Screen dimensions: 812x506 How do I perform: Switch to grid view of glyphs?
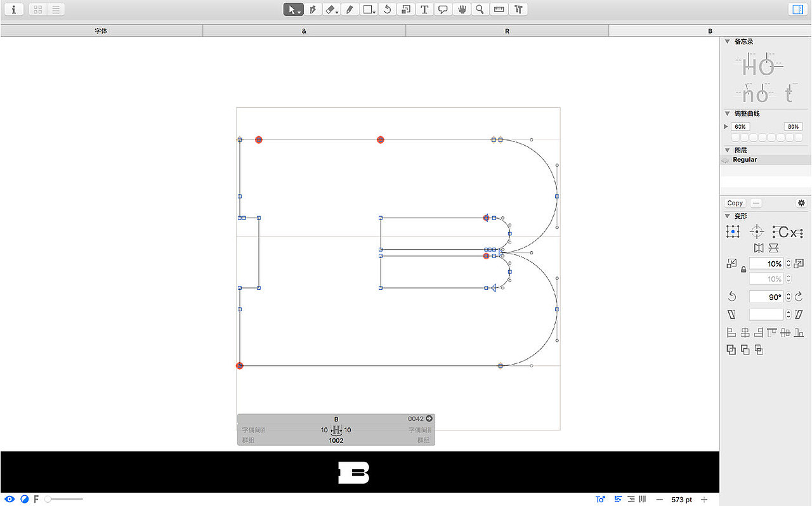[38, 10]
